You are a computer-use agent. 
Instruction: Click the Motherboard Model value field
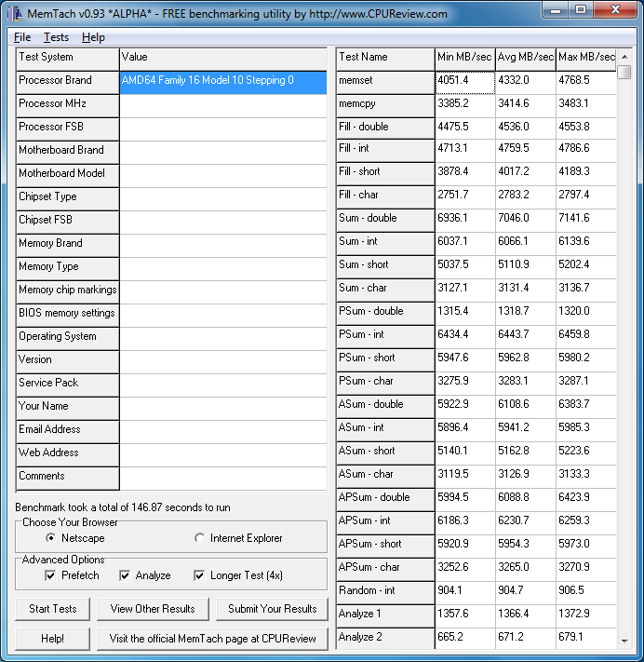(x=223, y=176)
